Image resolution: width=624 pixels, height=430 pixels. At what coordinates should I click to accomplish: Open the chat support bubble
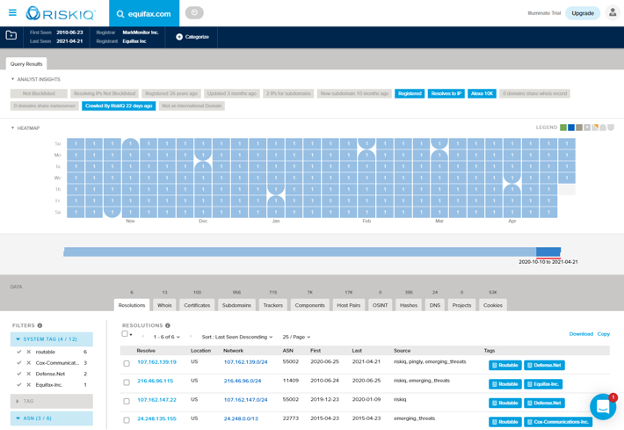[x=602, y=406]
